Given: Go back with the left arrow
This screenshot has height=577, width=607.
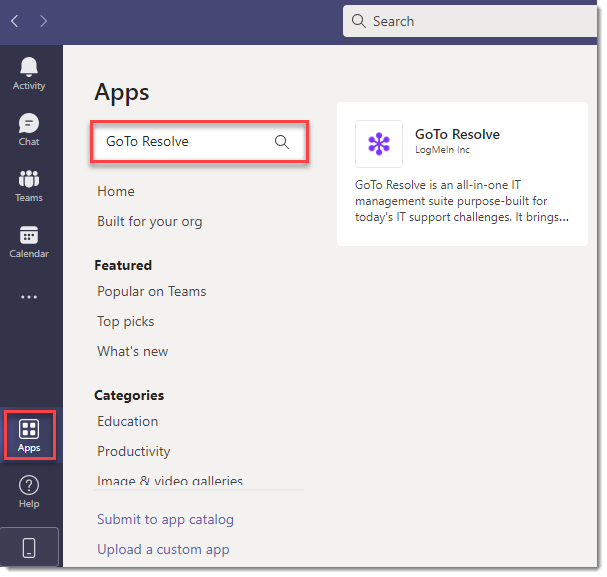Looking at the screenshot, I should [15, 21].
